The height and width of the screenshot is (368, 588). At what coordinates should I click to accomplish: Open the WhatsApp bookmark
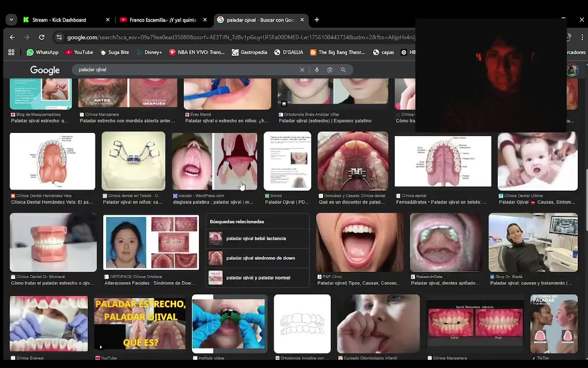pyautogui.click(x=43, y=52)
